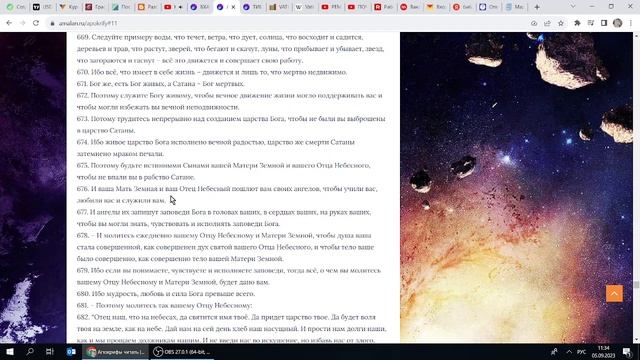Open the tab search dropdown chevron

(573, 7)
